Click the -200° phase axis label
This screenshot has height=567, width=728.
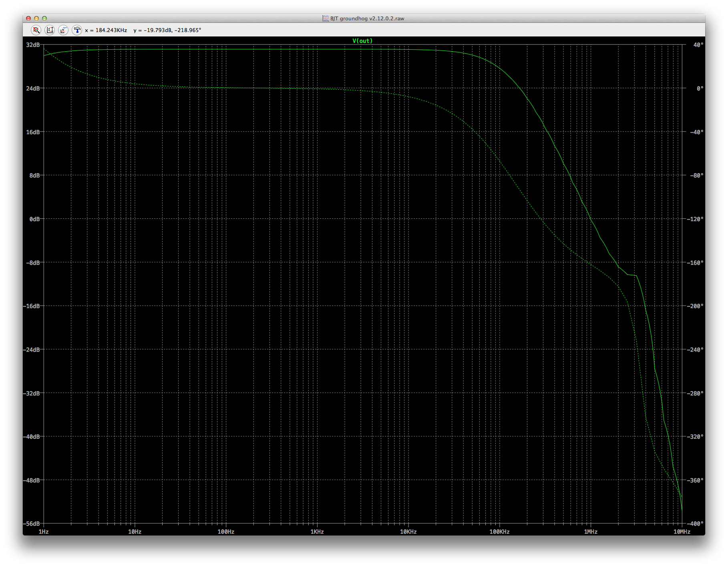(696, 306)
